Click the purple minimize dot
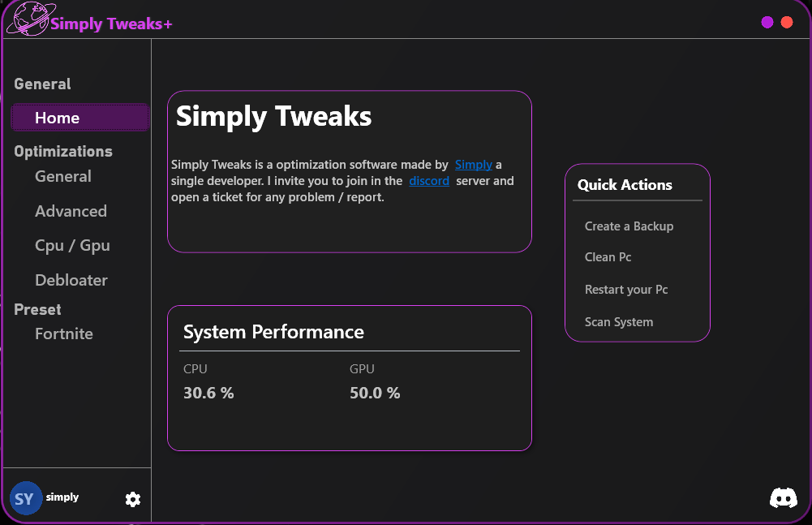Image resolution: width=812 pixels, height=525 pixels. point(767,23)
